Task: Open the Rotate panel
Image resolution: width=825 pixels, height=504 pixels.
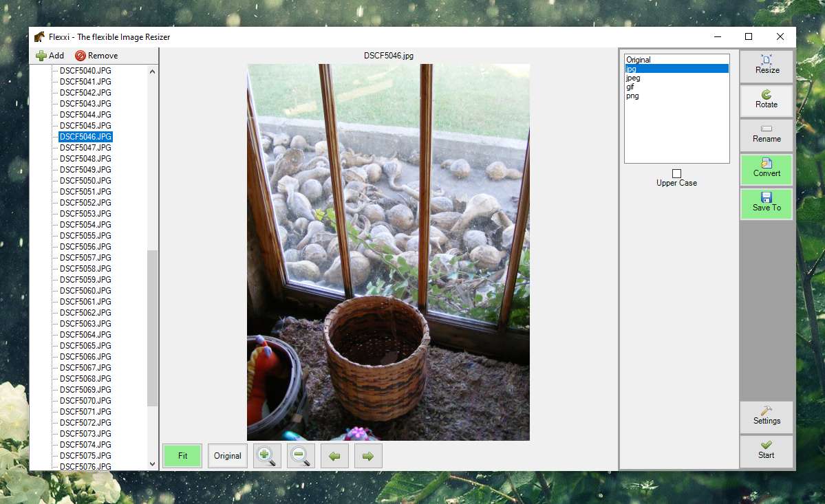Action: coord(767,100)
